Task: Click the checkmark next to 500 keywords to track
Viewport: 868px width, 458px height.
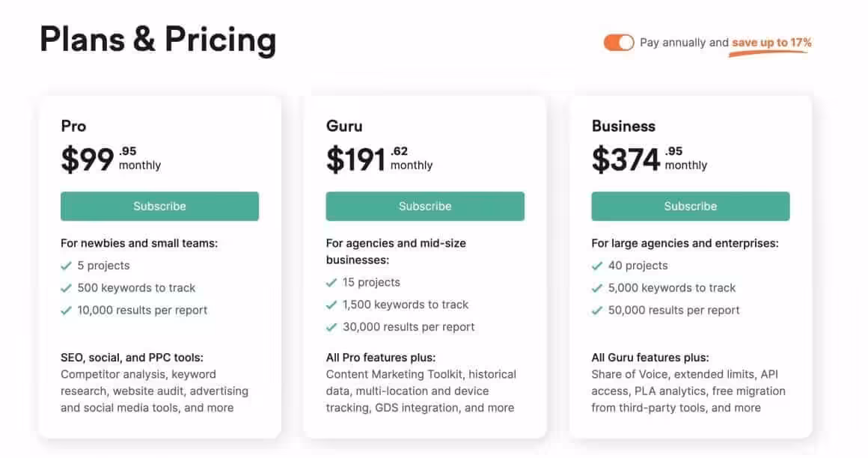Action: [67, 287]
